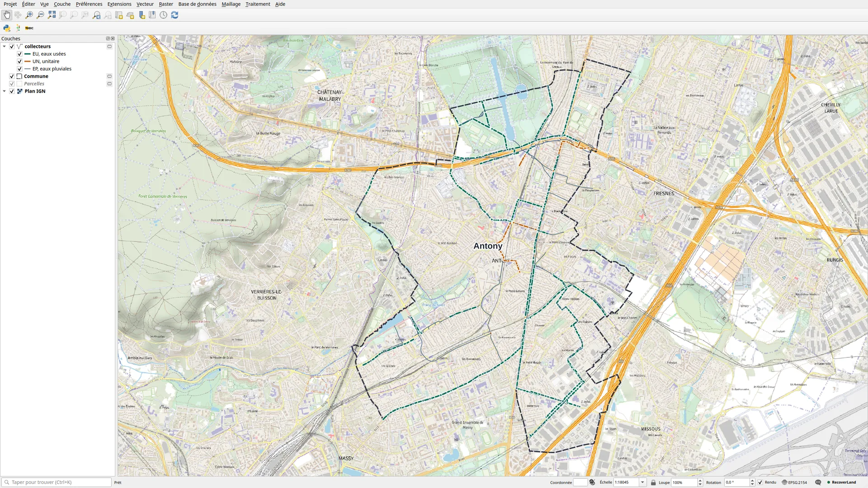Toggle UN, unitaire category visibility
868x488 pixels.
[x=19, y=61]
